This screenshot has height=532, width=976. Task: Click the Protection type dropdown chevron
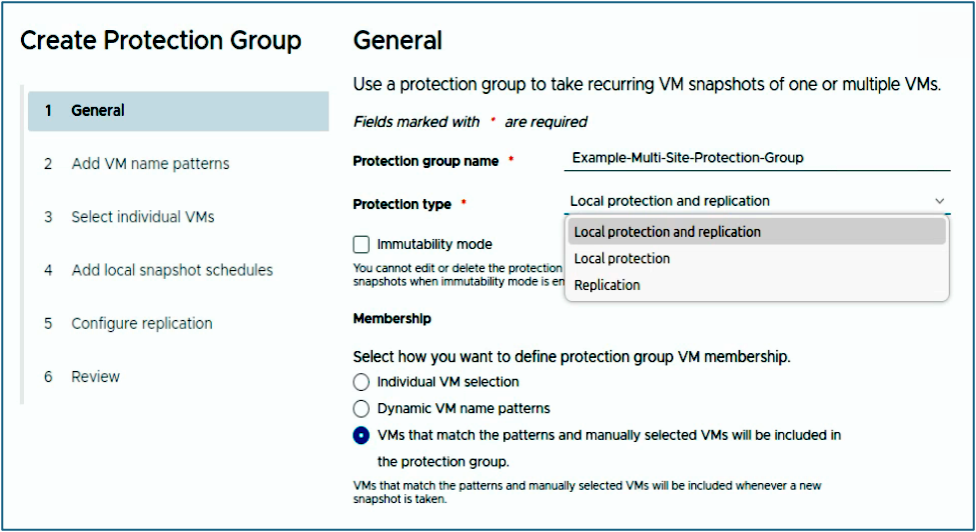(x=939, y=201)
